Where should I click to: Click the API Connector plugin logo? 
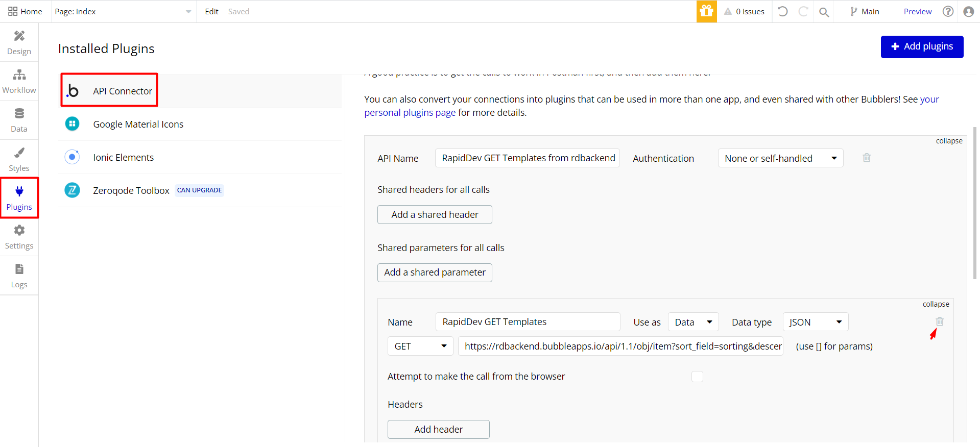73,91
